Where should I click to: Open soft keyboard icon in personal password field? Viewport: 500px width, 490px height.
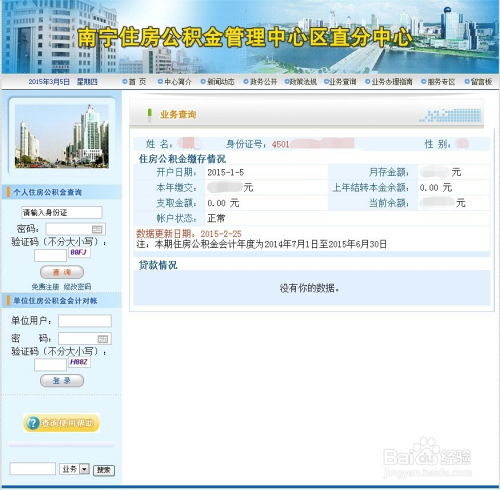coord(97,229)
